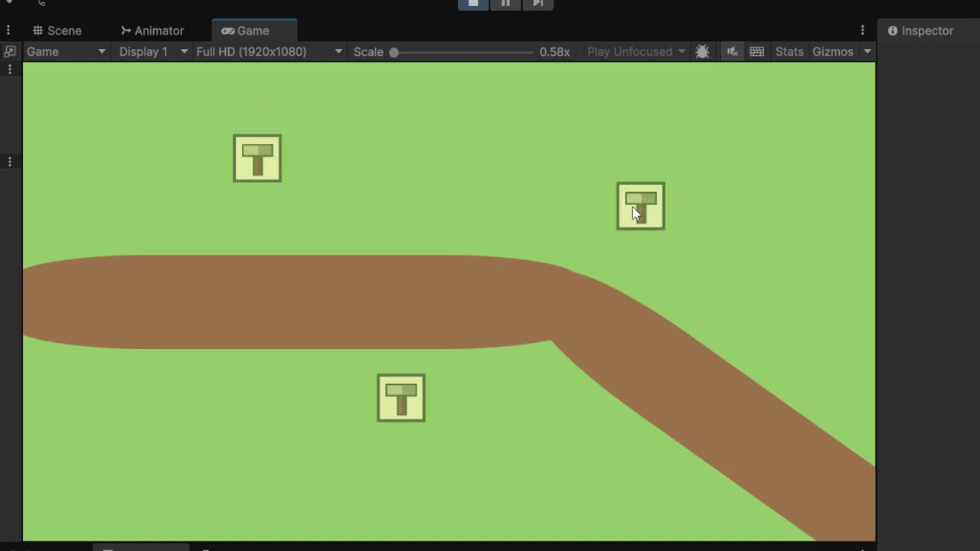Open the three-dot menu left of Scene tab
Screen dimensions: 980x551
pos(8,31)
